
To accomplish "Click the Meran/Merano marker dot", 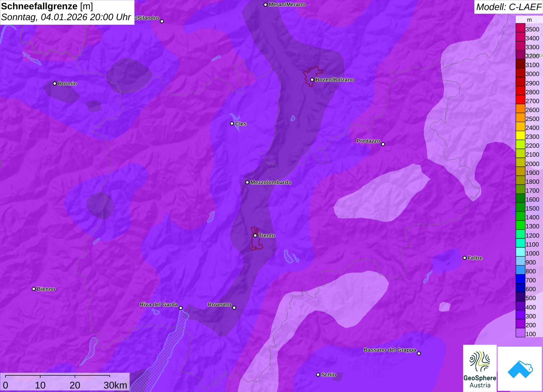I will pyautogui.click(x=265, y=5).
